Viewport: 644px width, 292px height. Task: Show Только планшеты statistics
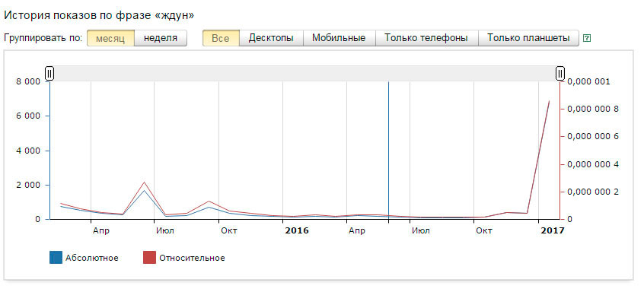coord(528,38)
